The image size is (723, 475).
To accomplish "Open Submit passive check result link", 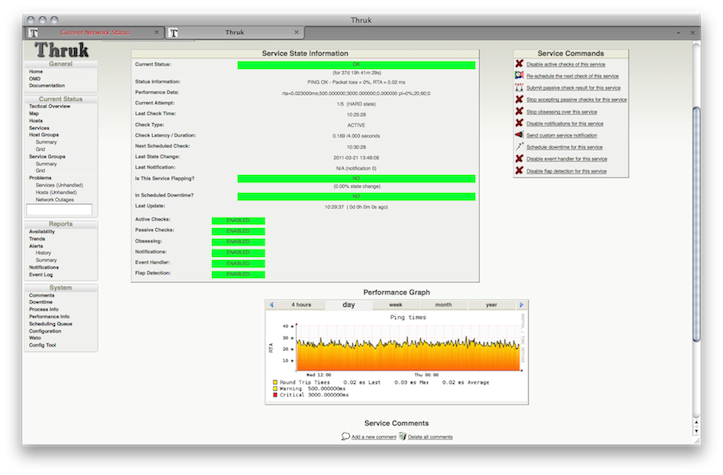I will (573, 88).
